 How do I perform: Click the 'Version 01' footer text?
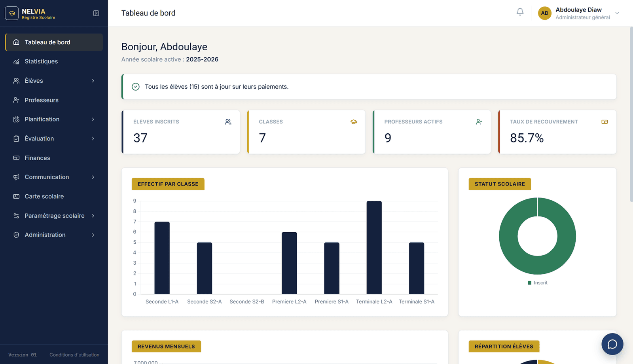[23, 355]
